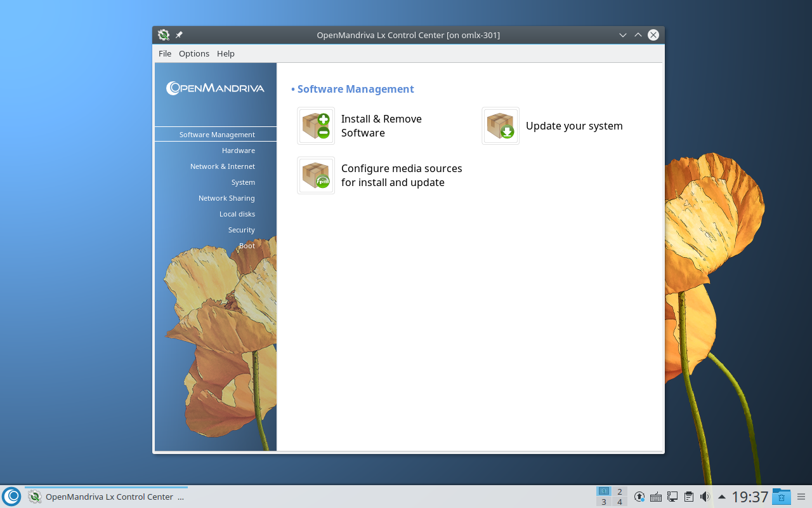This screenshot has width=812, height=508.
Task: Select the Hardware category in sidebar
Action: click(x=239, y=150)
